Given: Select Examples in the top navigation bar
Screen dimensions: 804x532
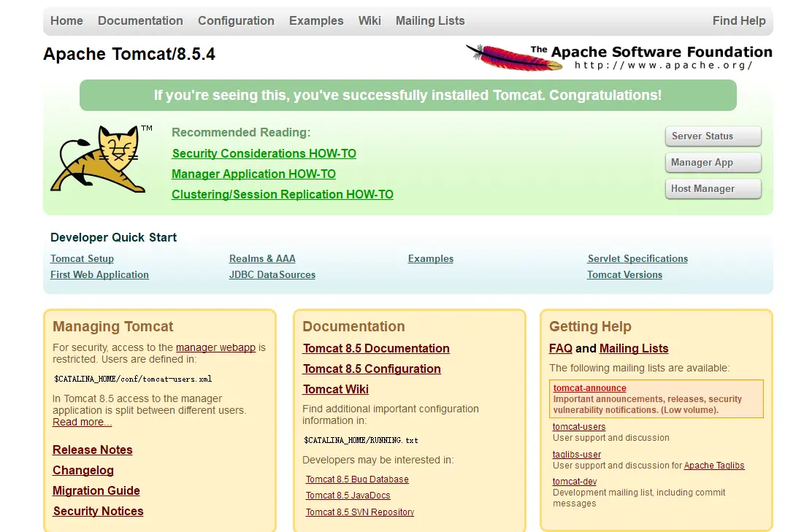Looking at the screenshot, I should pos(316,20).
